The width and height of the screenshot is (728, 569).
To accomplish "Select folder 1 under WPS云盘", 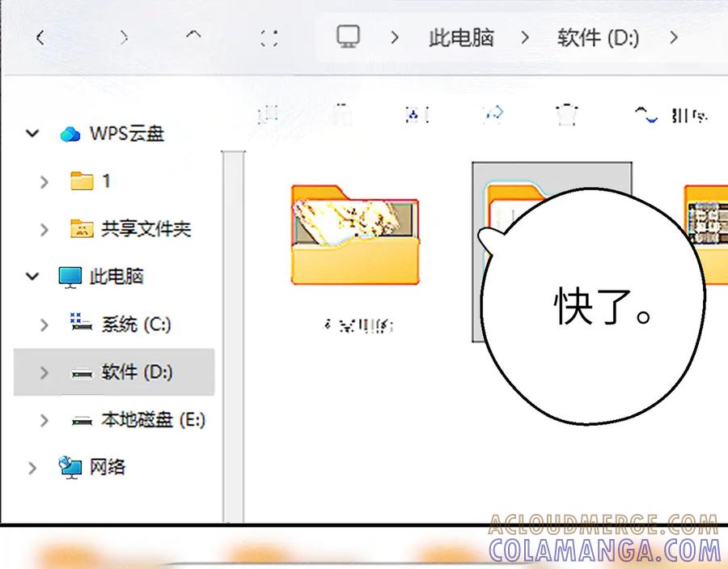I will pos(105,181).
